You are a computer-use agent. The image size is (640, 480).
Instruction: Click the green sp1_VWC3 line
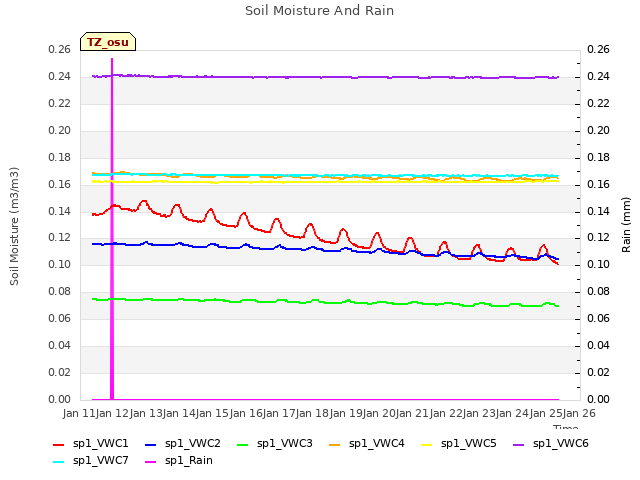pos(325,302)
